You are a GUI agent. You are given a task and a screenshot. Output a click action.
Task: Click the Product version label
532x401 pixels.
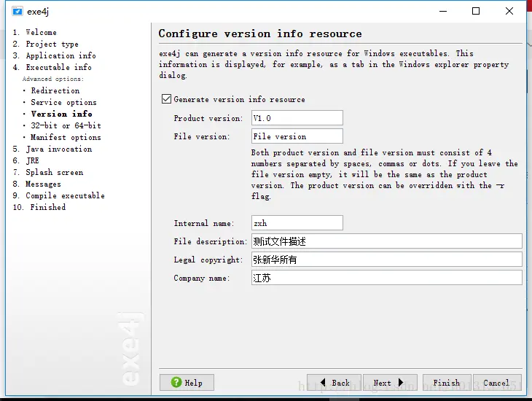pyautogui.click(x=208, y=118)
